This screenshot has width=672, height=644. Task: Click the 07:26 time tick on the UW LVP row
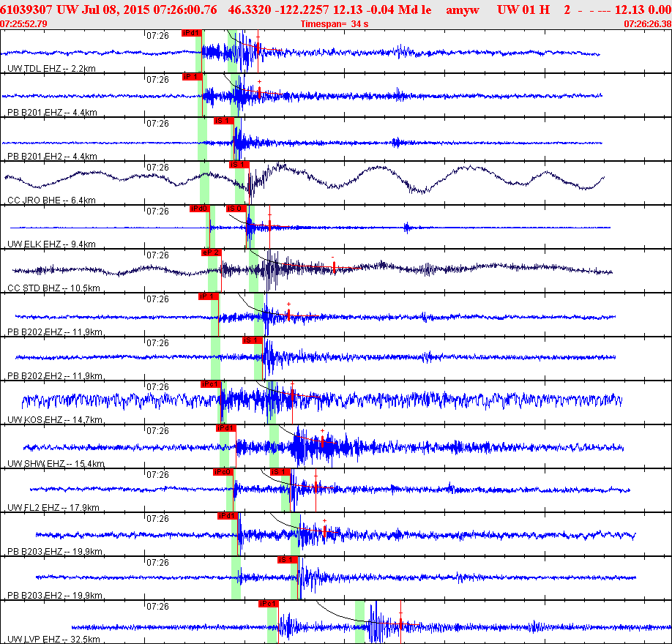[157, 607]
